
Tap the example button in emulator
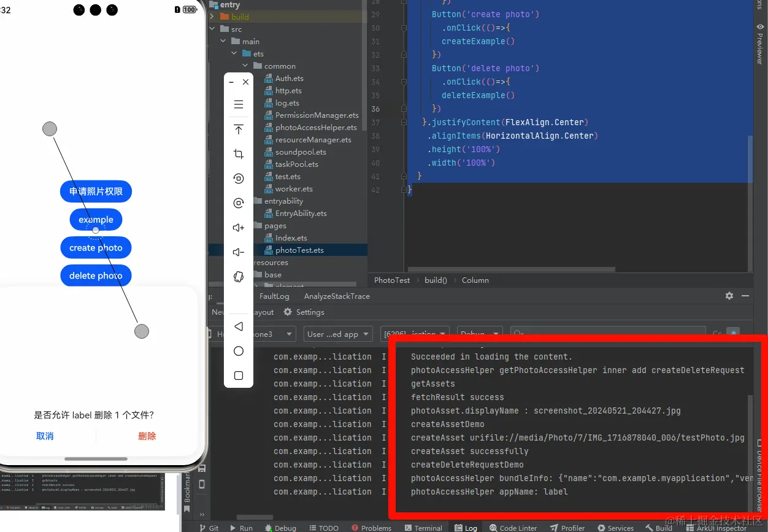coord(96,220)
